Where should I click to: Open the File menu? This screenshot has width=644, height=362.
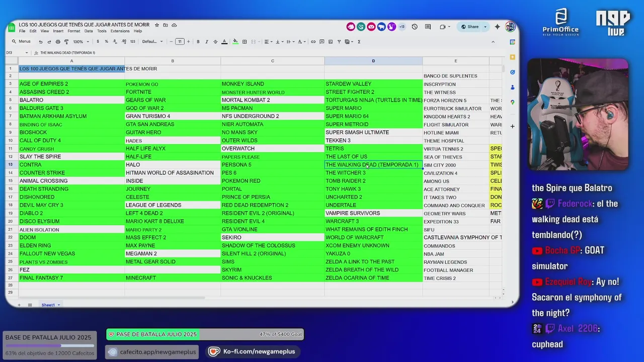22,31
